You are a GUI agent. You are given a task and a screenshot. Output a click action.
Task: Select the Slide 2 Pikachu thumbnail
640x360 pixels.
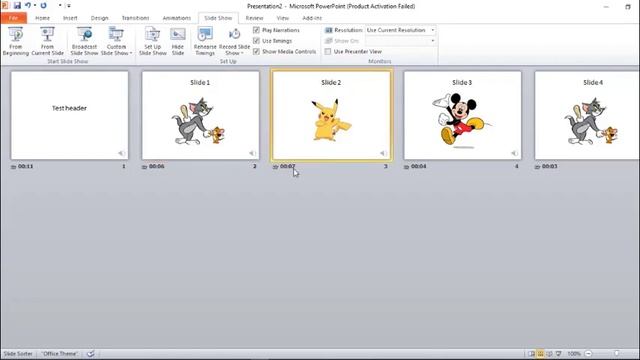click(331, 116)
